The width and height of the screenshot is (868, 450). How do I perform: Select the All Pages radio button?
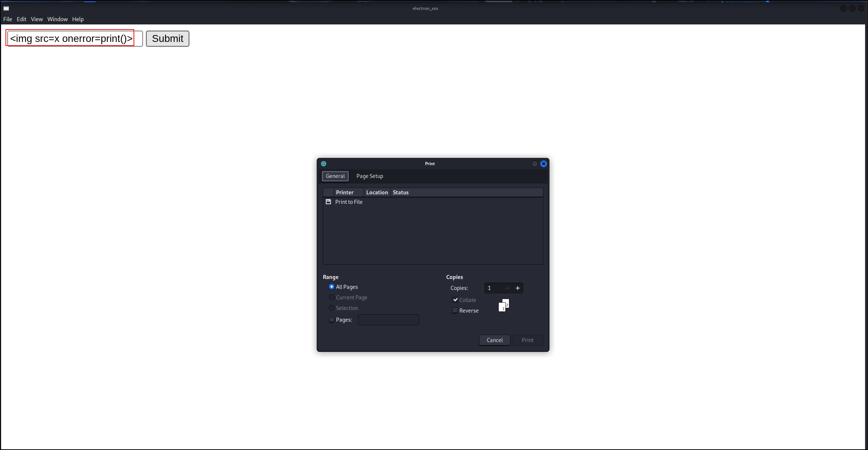331,287
